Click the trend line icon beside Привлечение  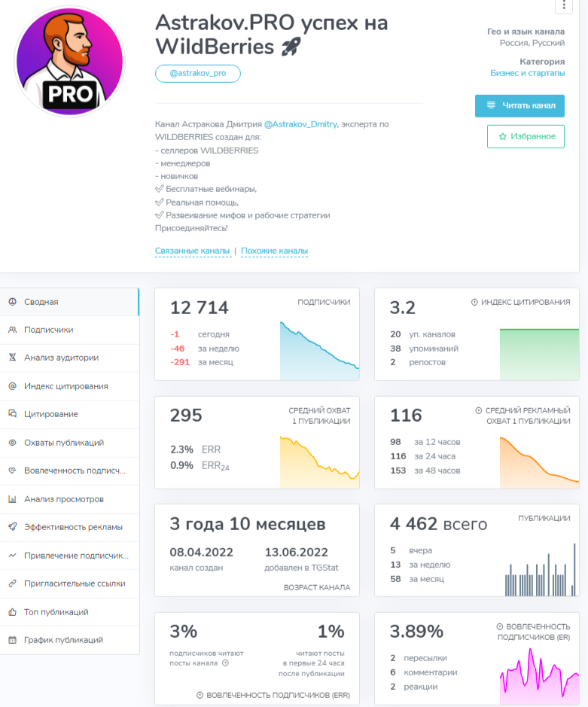coord(13,555)
